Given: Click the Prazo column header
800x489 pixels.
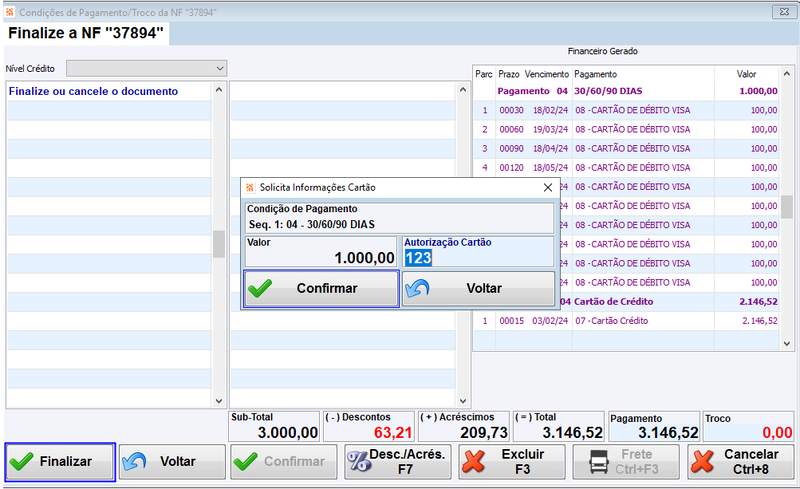Looking at the screenshot, I should click(509, 74).
